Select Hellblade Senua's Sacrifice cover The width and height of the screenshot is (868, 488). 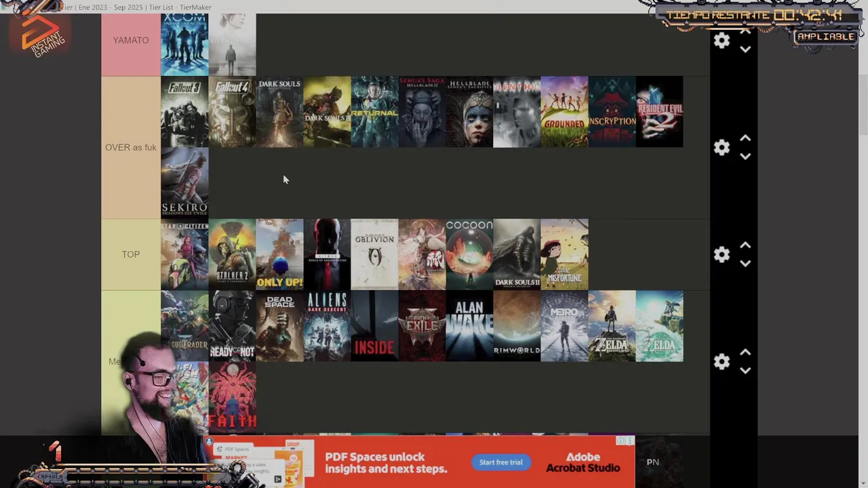tap(469, 112)
